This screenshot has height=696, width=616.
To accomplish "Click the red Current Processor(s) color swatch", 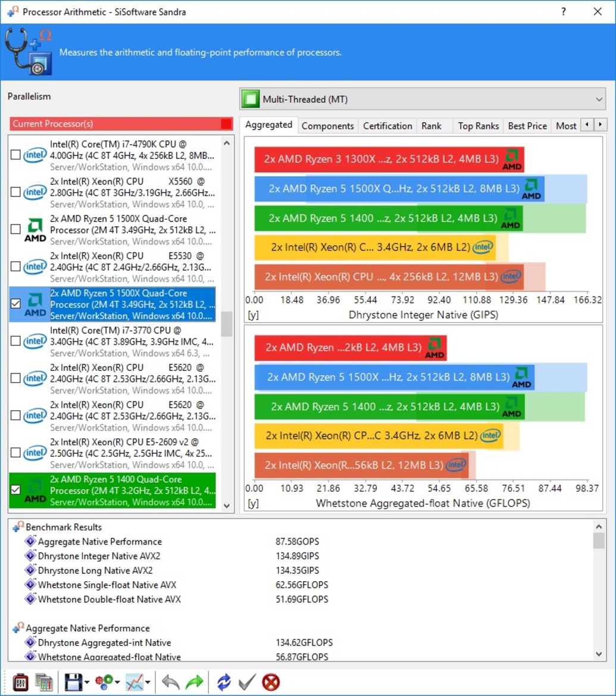I will click(226, 124).
